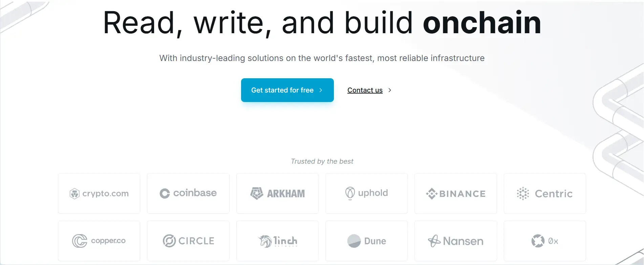Click the 0x logo icon
644x265 pixels.
[538, 241]
